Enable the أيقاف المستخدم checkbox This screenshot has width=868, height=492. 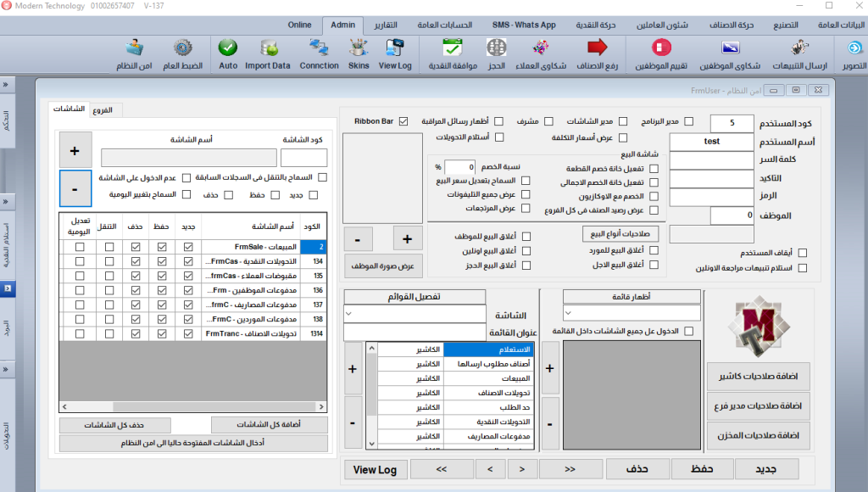tap(802, 252)
